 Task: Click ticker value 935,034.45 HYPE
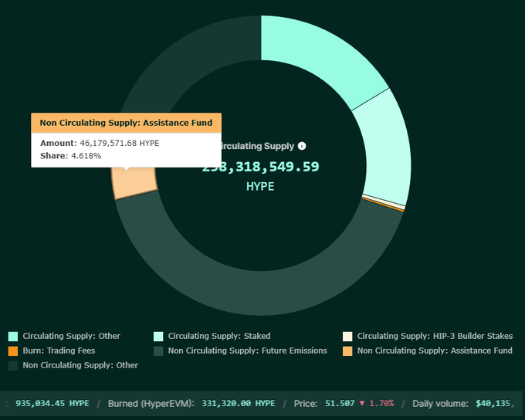click(x=52, y=403)
